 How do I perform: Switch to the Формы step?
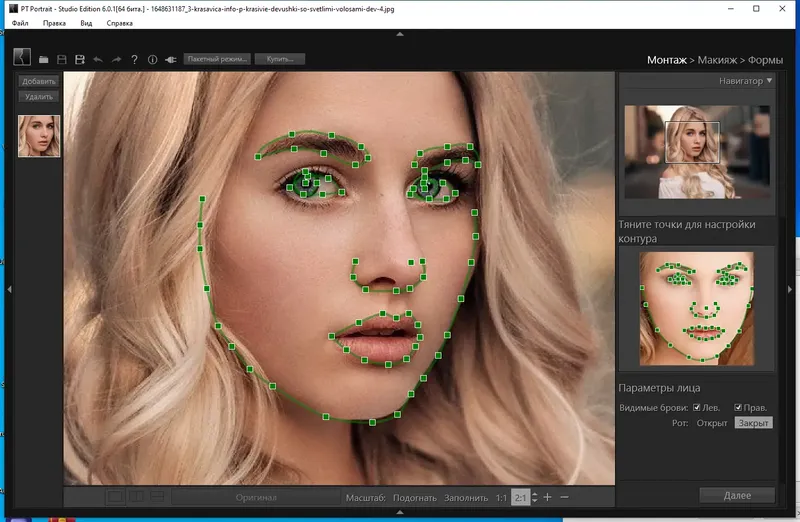(765, 60)
